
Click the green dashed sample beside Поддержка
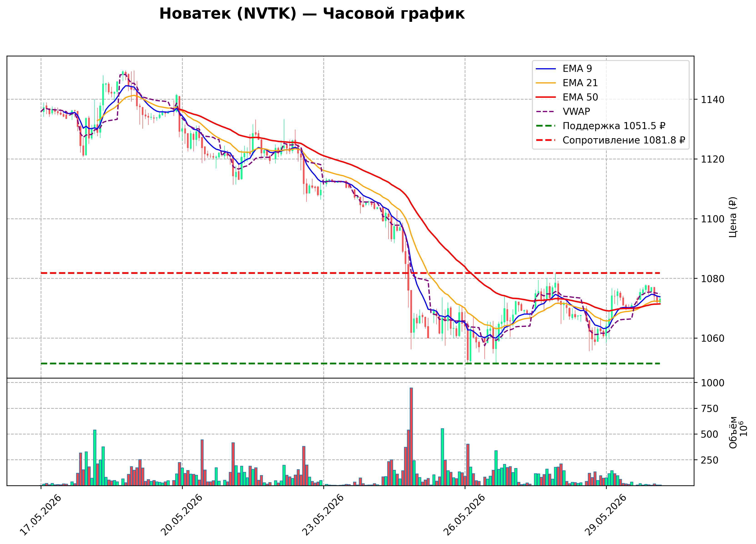546,126
